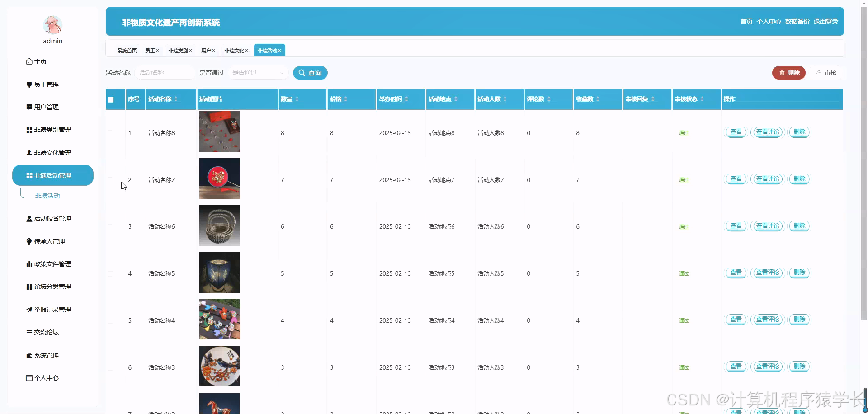Expand 非遗文化管理 in the sidebar

(x=53, y=153)
